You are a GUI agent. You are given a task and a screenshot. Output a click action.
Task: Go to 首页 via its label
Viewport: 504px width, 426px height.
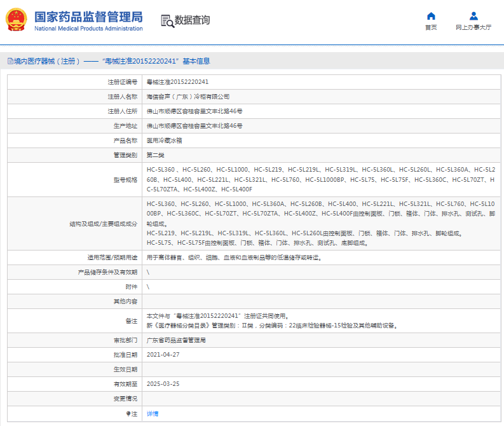[431, 27]
